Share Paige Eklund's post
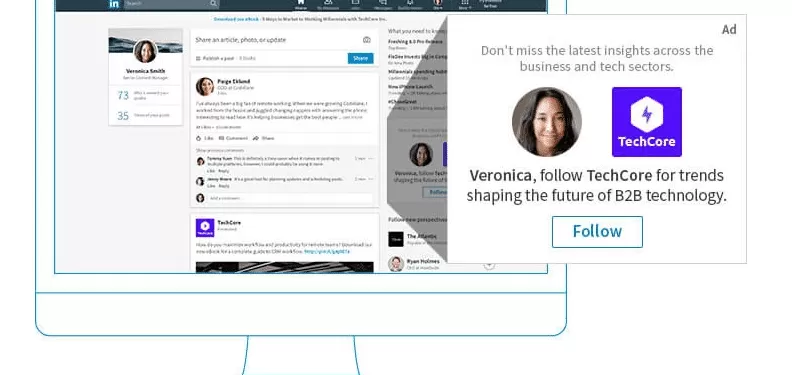 coord(264,138)
